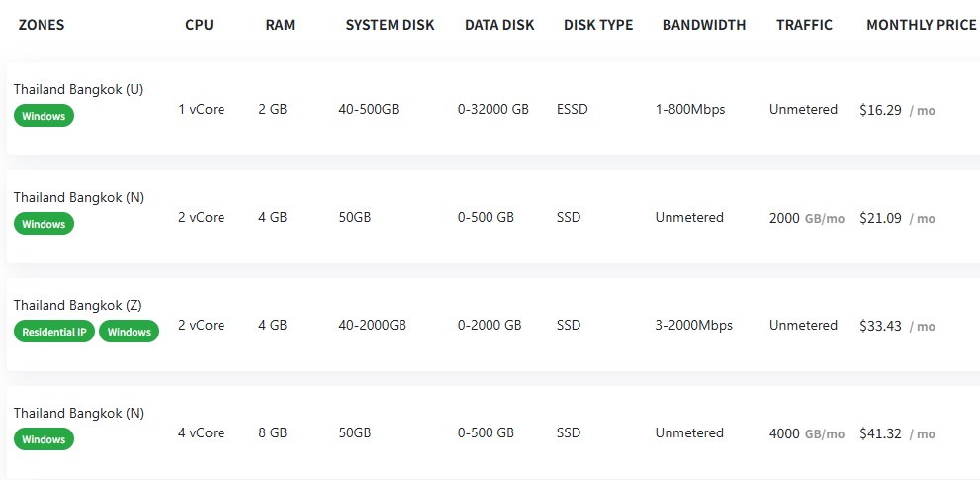The image size is (980, 480).
Task: Open the Thailand Bangkok (Z) zone
Action: (x=78, y=305)
